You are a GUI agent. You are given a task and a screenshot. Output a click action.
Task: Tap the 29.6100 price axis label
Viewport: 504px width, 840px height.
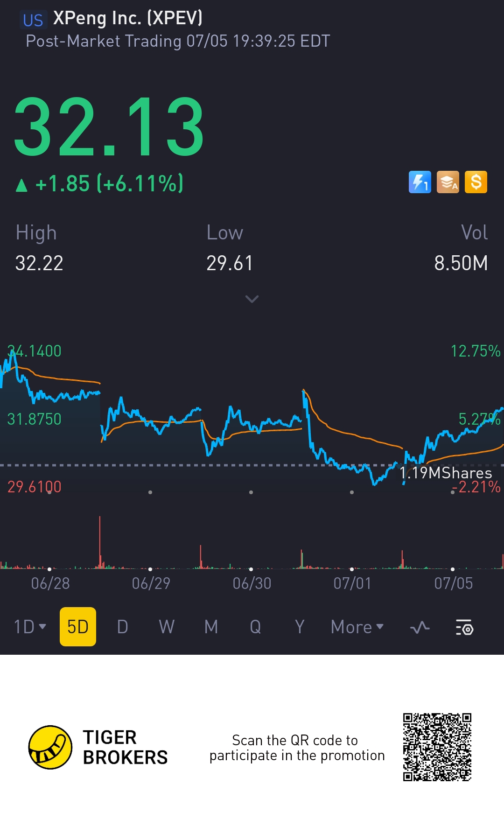coord(34,487)
